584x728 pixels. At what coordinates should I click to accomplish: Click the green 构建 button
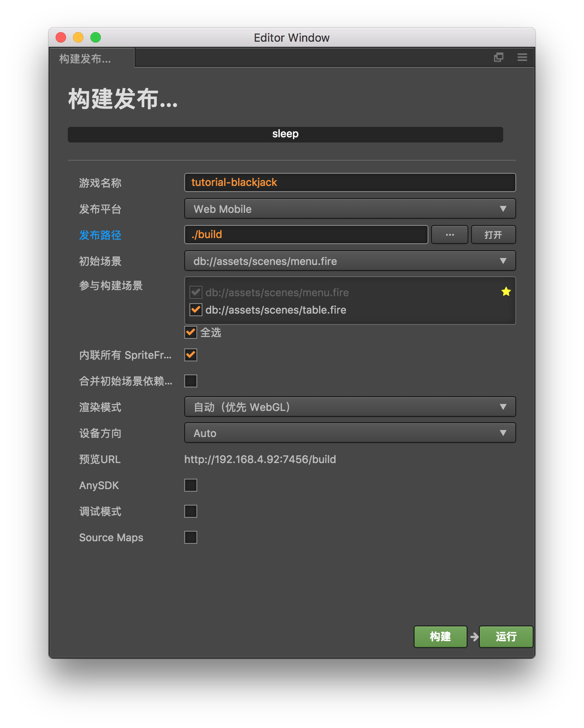[441, 637]
